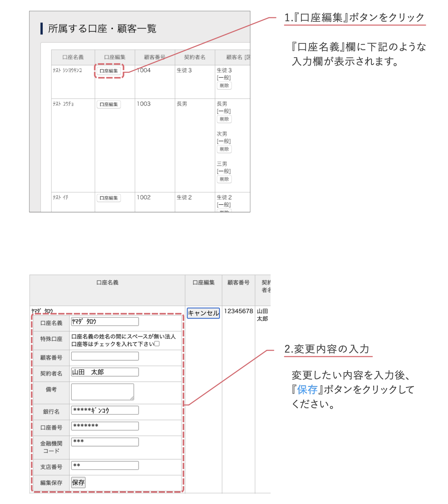448x504 pixels.
Task: Click the 備考 remarks text area
Action: [x=102, y=391]
